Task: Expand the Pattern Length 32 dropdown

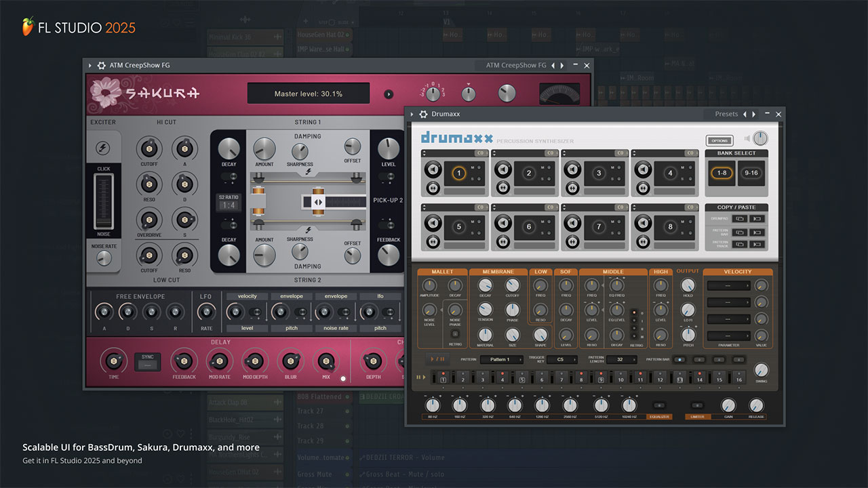Action: (620, 359)
